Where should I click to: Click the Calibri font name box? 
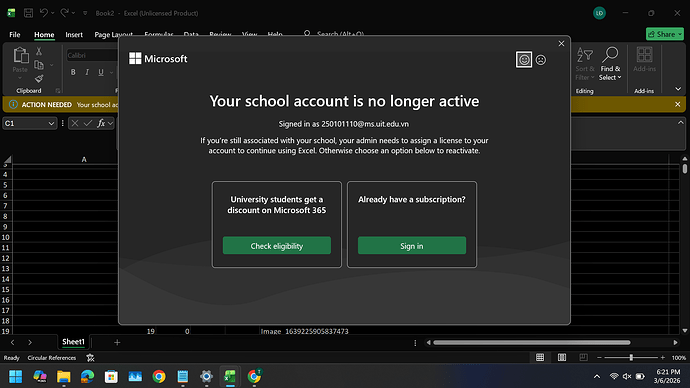92,55
